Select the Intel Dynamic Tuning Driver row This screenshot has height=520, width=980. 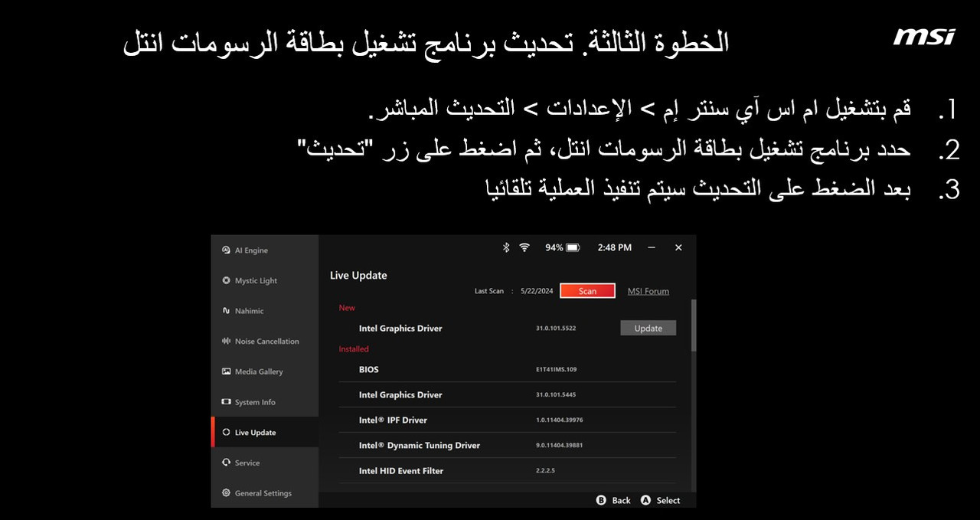coord(508,445)
